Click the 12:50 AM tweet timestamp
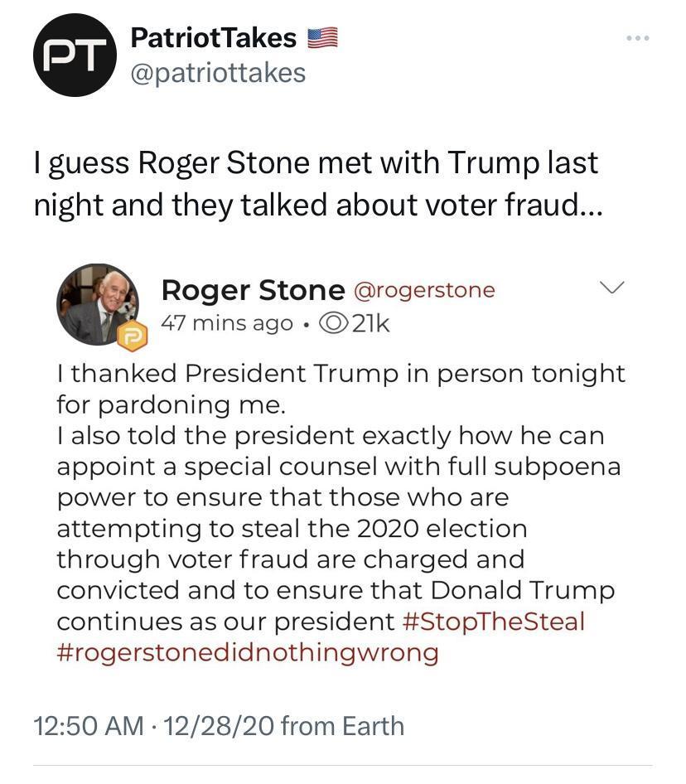Viewport: 686px width, 784px height. [89, 726]
